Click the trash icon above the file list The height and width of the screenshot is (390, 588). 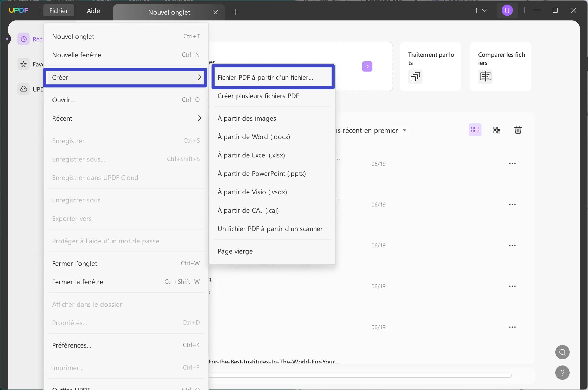tap(518, 130)
